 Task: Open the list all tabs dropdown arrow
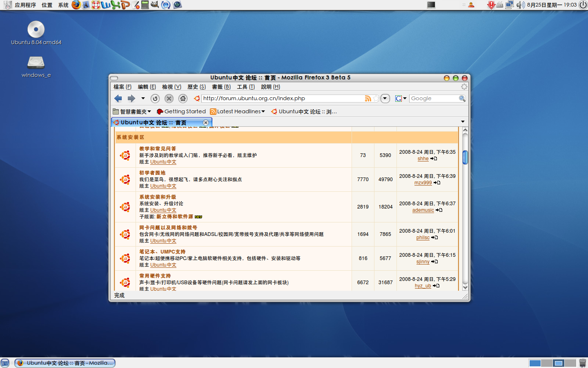(463, 122)
